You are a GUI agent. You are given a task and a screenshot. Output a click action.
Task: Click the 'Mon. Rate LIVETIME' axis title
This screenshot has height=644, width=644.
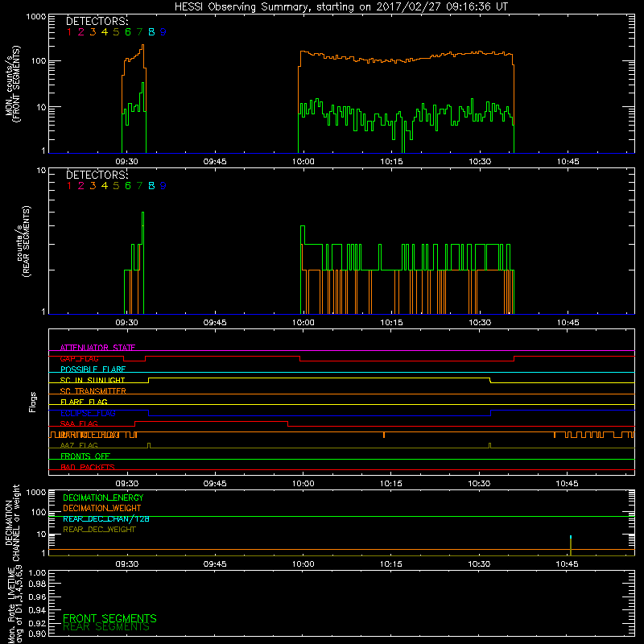pos(12,605)
